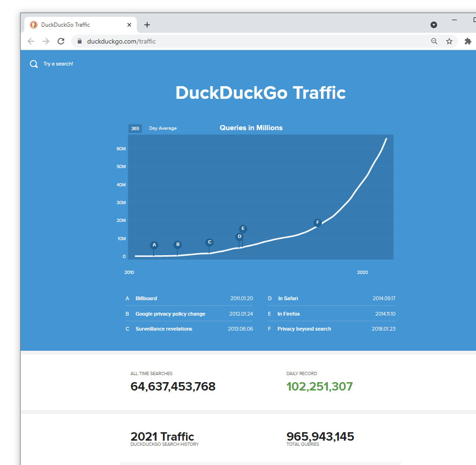Click marker E on the chart
Image resolution: width=476 pixels, height=465 pixels.
(x=243, y=229)
